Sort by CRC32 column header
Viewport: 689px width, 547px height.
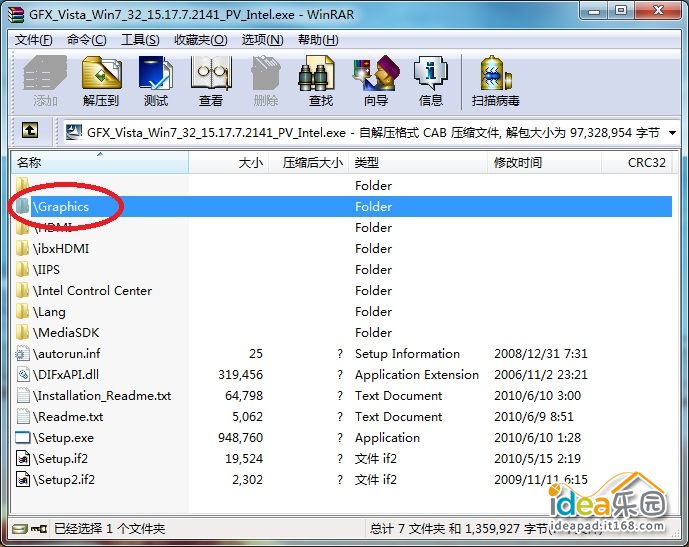tap(636, 163)
